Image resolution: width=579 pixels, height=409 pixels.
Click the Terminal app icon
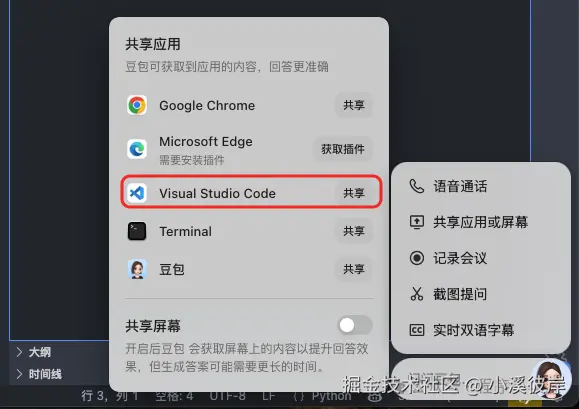[137, 231]
